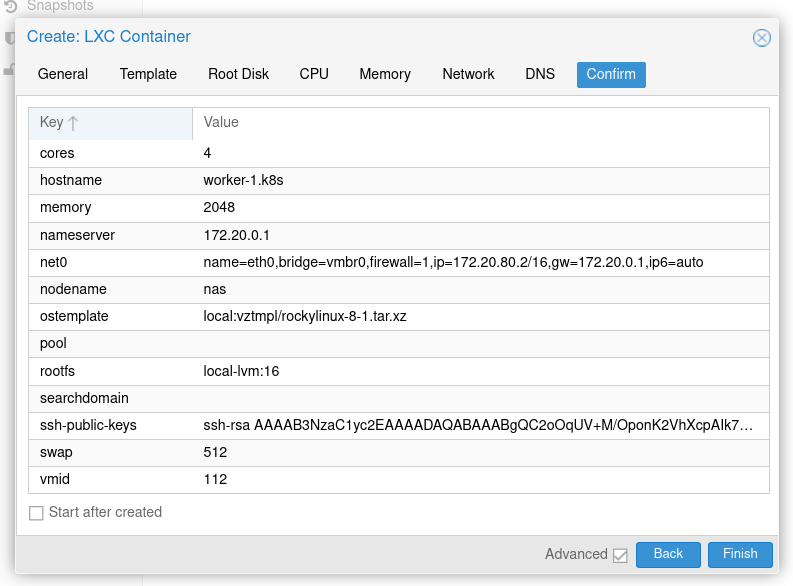Select the net0 configuration row
The image size is (793, 586).
(x=399, y=262)
